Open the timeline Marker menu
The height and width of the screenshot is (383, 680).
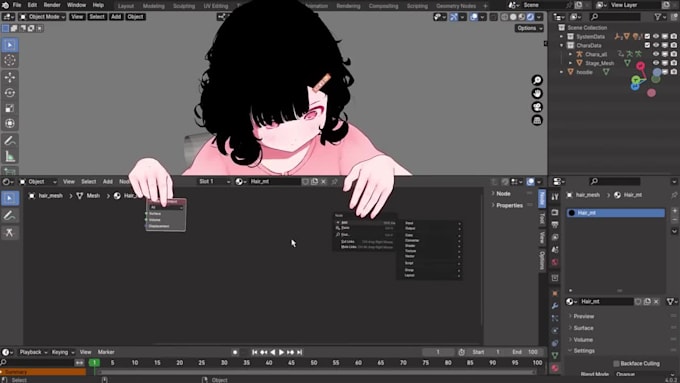pyautogui.click(x=106, y=352)
